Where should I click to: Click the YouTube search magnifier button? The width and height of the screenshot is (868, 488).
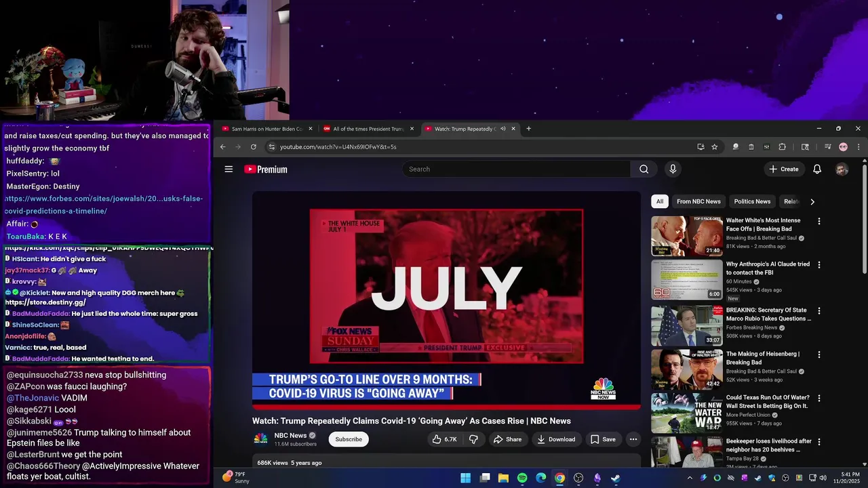[644, 169]
